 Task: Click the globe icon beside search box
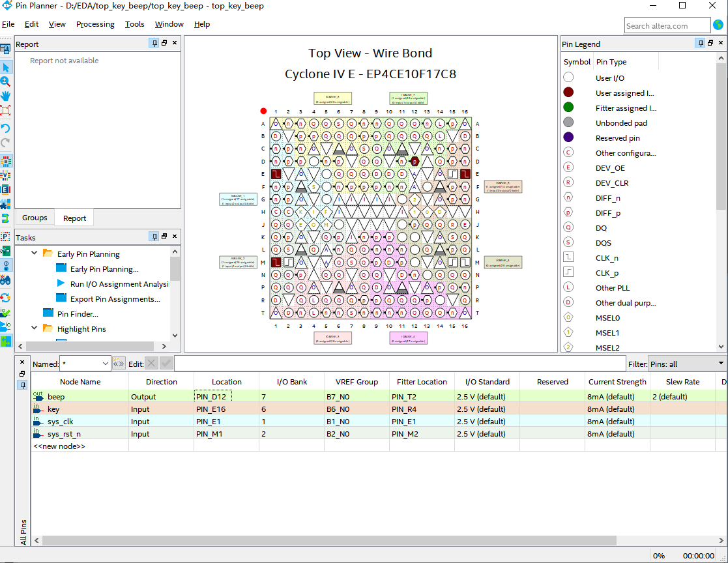[x=718, y=25]
